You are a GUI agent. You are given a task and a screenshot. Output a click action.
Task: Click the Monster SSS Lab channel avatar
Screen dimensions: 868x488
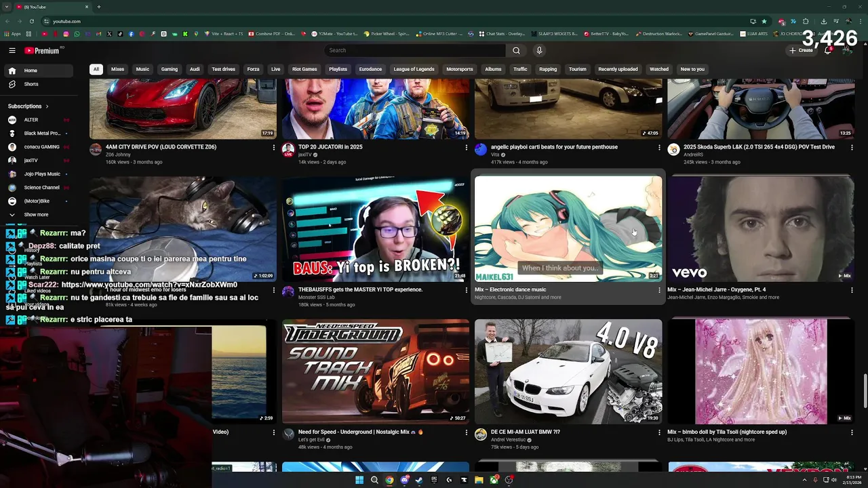click(x=288, y=291)
